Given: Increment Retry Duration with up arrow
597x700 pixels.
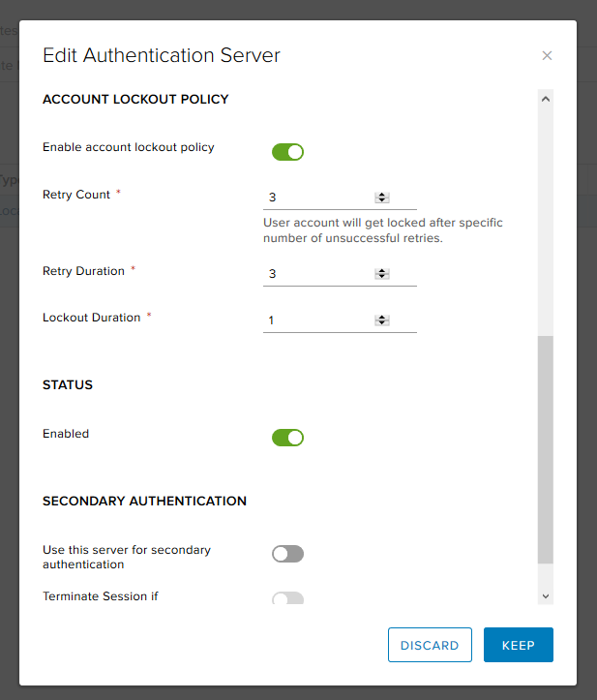Looking at the screenshot, I should point(382,270).
